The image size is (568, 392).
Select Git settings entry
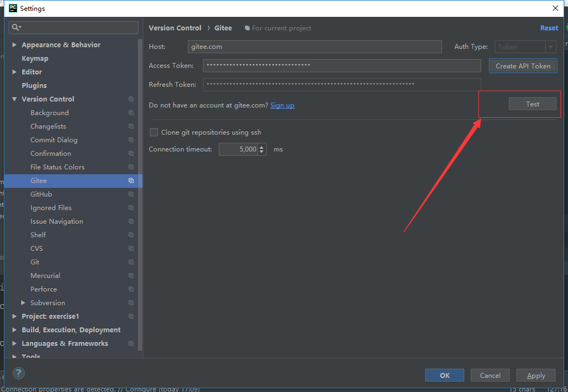coord(35,262)
